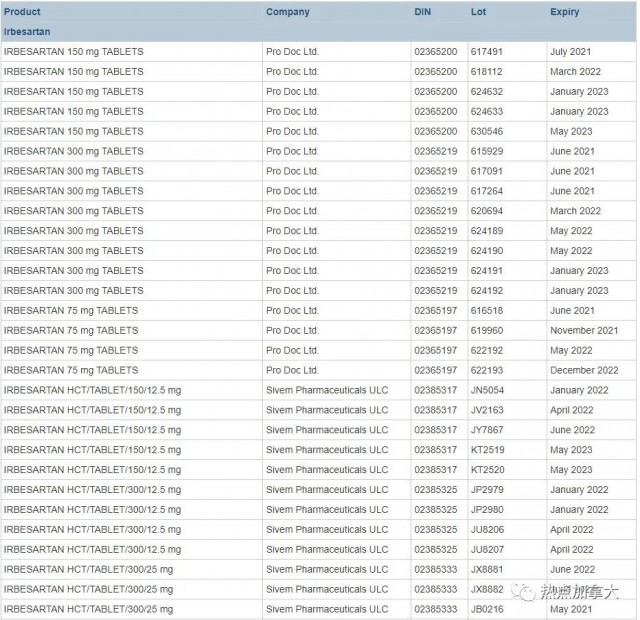This screenshot has width=640, height=620.
Task: Select lot number 615929
Action: pos(487,151)
